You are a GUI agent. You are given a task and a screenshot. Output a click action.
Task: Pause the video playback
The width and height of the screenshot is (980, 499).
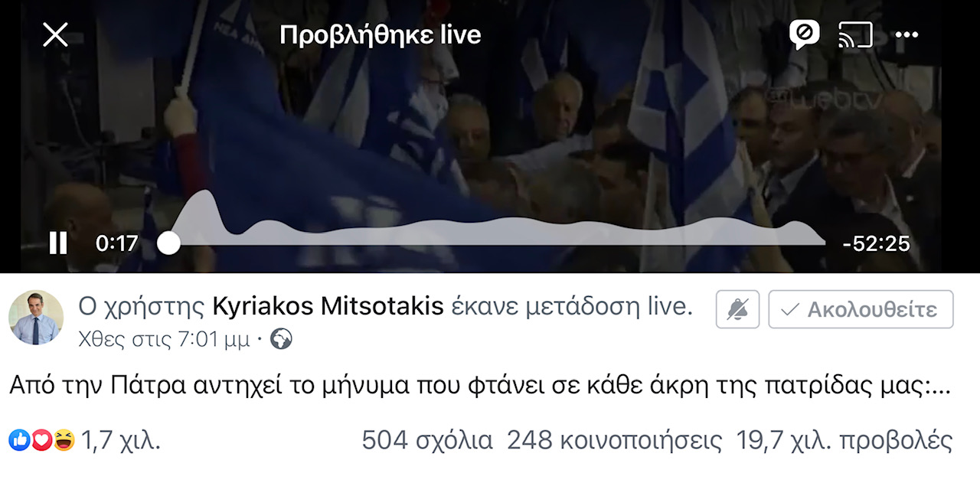[58, 243]
